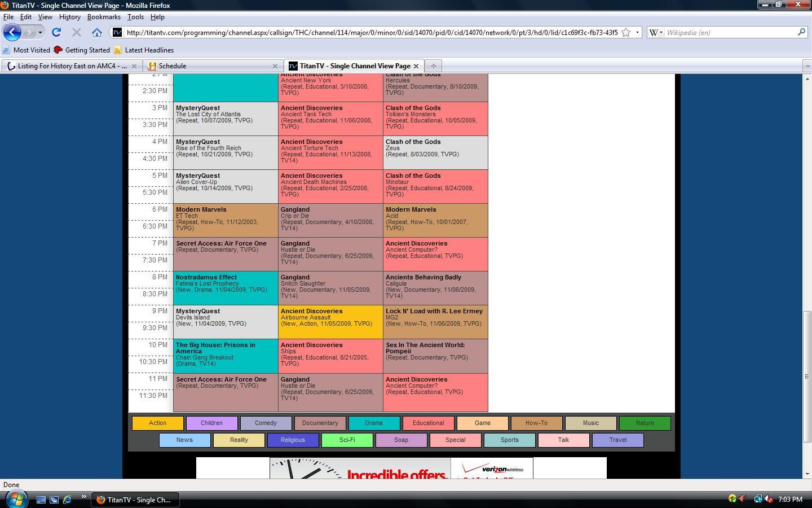
Task: Click the Wikipedia search input field
Action: pyautogui.click(x=730, y=32)
